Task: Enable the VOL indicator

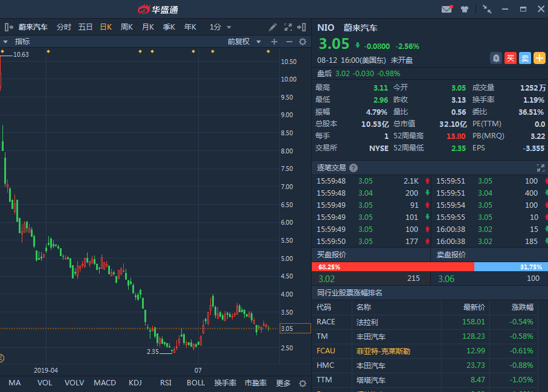Action: [45, 383]
